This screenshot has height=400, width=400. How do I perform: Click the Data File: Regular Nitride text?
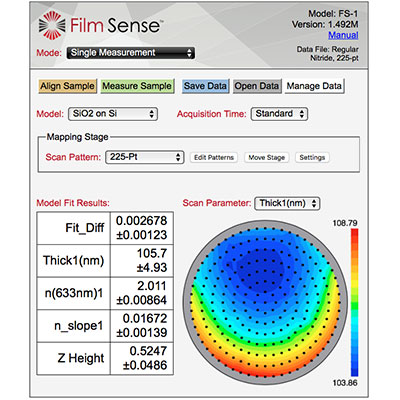click(328, 54)
